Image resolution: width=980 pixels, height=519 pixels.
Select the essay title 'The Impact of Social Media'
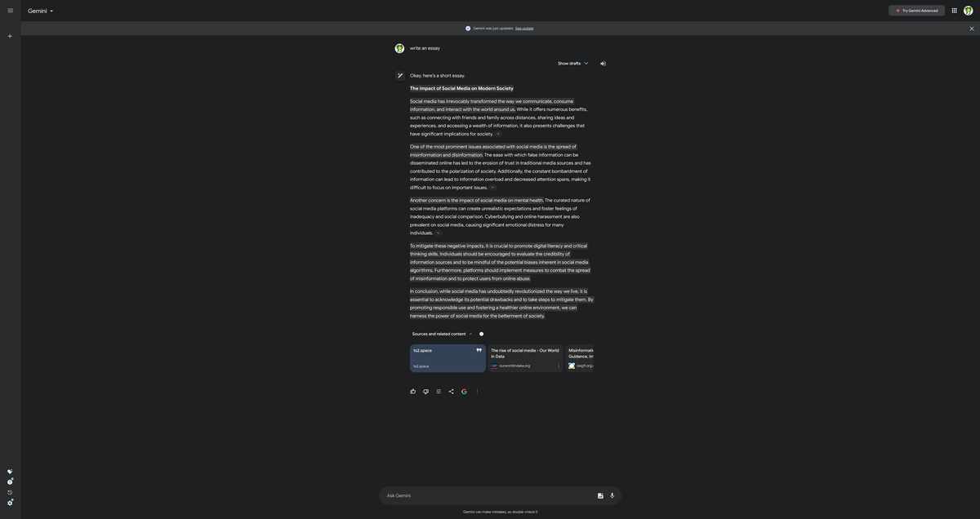click(462, 88)
